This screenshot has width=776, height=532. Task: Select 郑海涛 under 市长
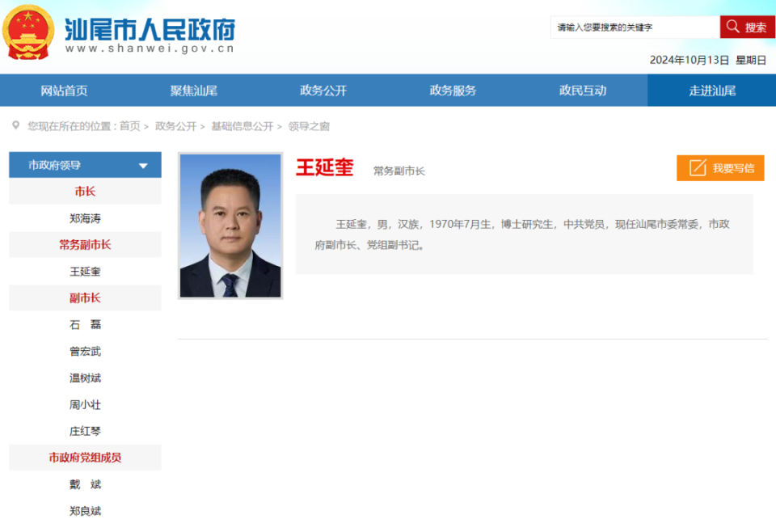pyautogui.click(x=84, y=217)
